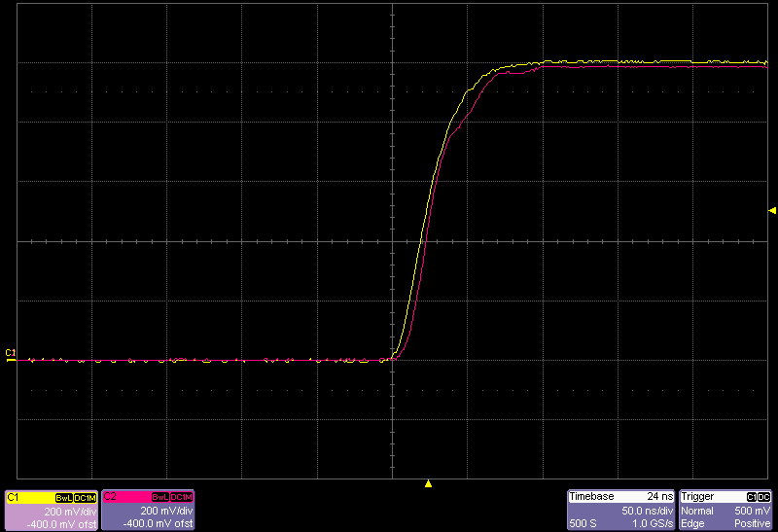Click the yellow trigger level arrow on right edge

coord(772,211)
